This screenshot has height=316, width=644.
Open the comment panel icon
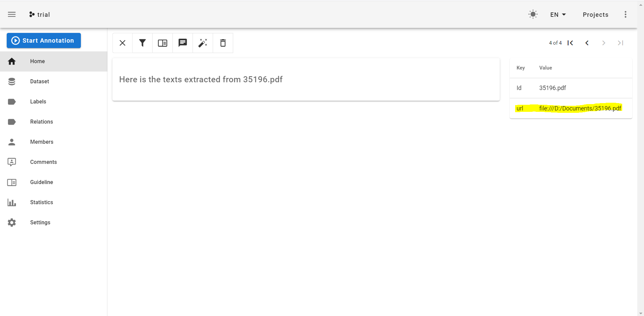[183, 43]
